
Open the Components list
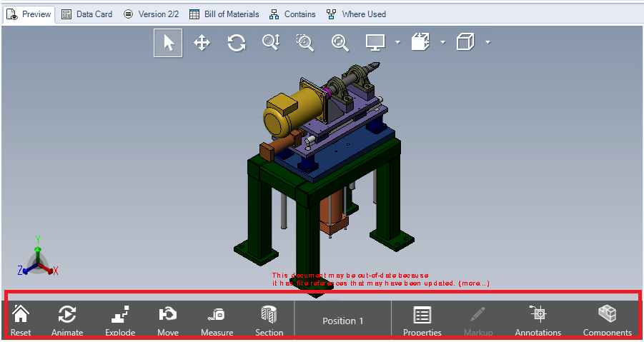pos(608,321)
